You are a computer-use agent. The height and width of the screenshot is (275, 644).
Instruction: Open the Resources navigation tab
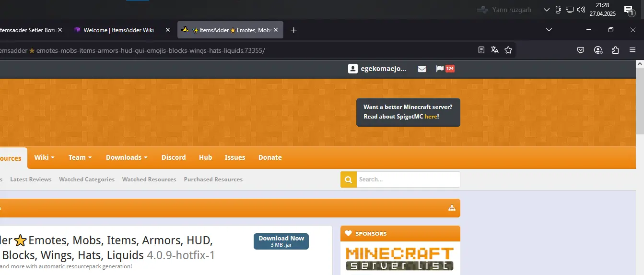click(x=13, y=158)
